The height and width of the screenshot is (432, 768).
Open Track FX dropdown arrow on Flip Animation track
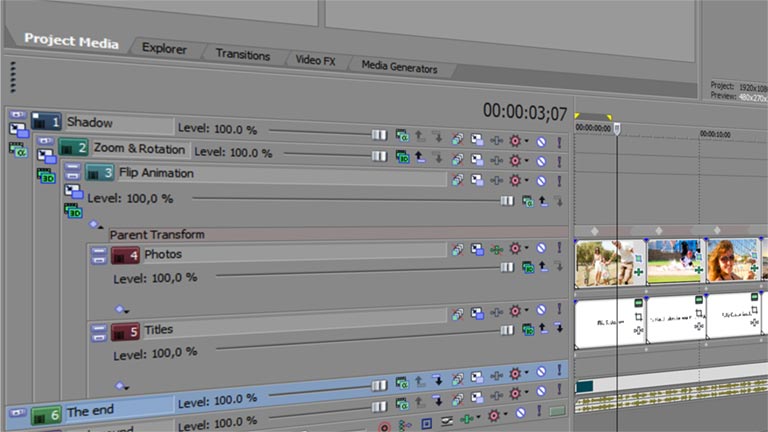point(527,180)
